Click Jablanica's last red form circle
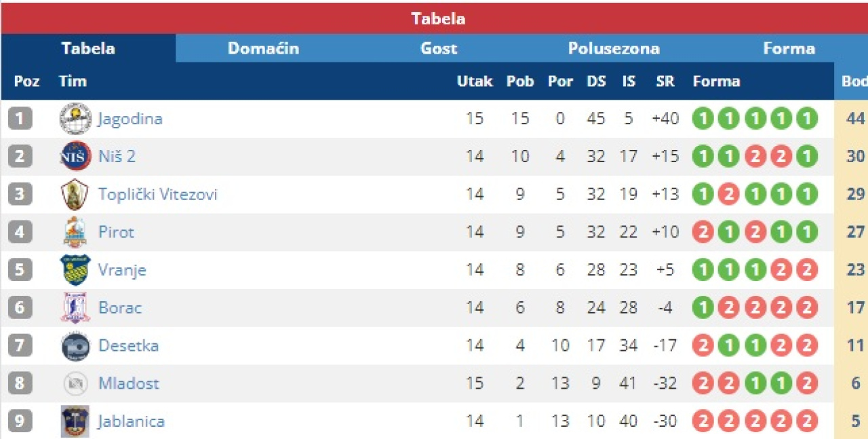Viewport: 868px width, 439px height. (x=806, y=421)
